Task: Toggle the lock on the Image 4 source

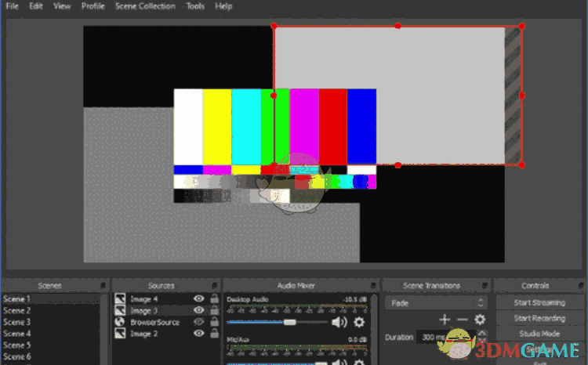Action: (215, 298)
